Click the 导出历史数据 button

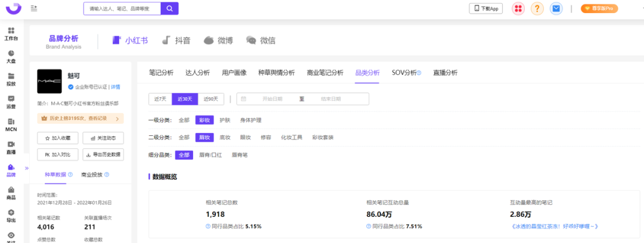click(103, 155)
